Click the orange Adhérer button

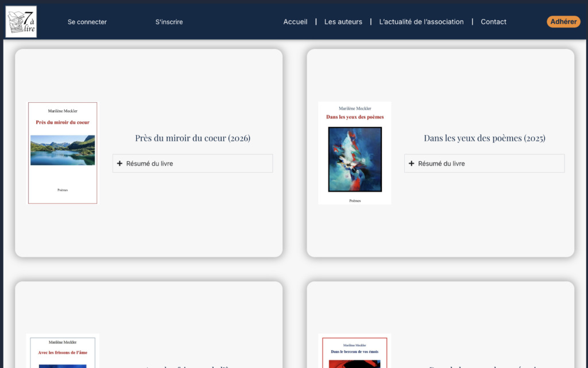coord(563,22)
